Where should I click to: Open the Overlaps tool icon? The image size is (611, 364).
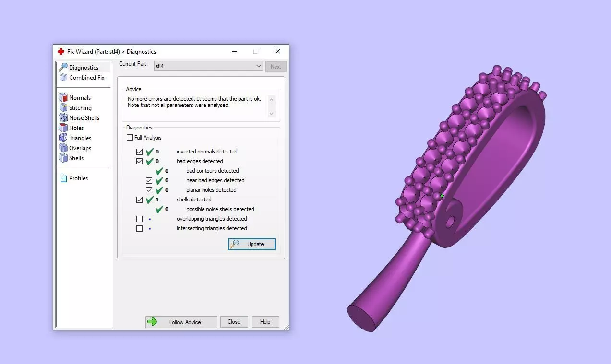(x=63, y=148)
